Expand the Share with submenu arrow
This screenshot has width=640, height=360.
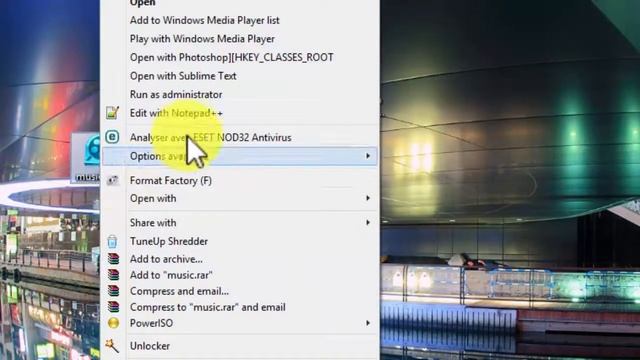click(x=368, y=222)
